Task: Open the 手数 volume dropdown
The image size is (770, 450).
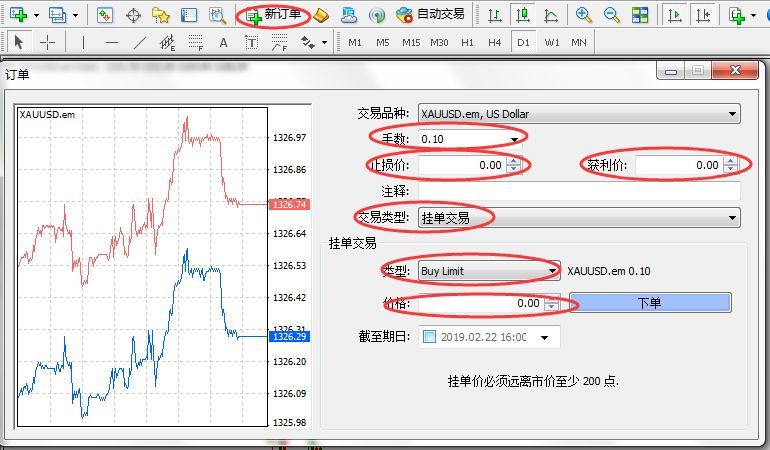Action: tap(515, 139)
